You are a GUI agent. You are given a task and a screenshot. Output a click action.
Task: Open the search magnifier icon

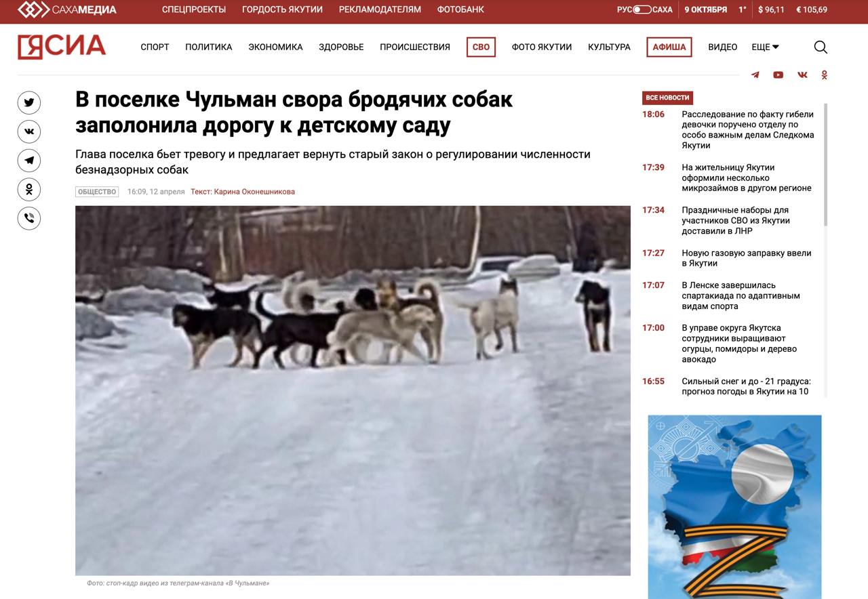(x=821, y=47)
